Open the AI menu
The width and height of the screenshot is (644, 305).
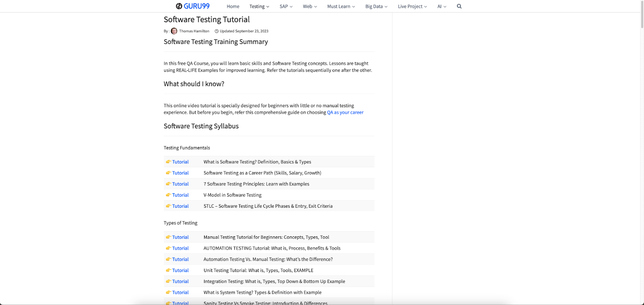442,6
